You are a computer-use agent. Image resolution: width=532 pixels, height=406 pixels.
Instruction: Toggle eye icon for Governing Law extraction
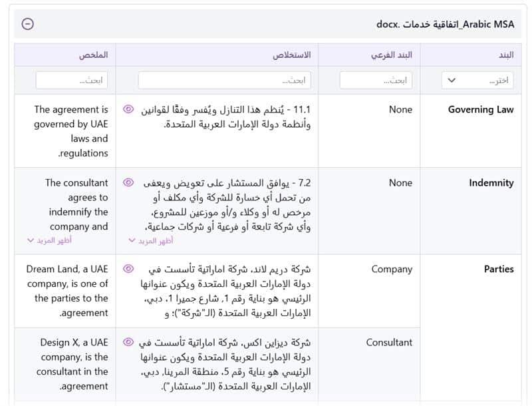pos(128,109)
